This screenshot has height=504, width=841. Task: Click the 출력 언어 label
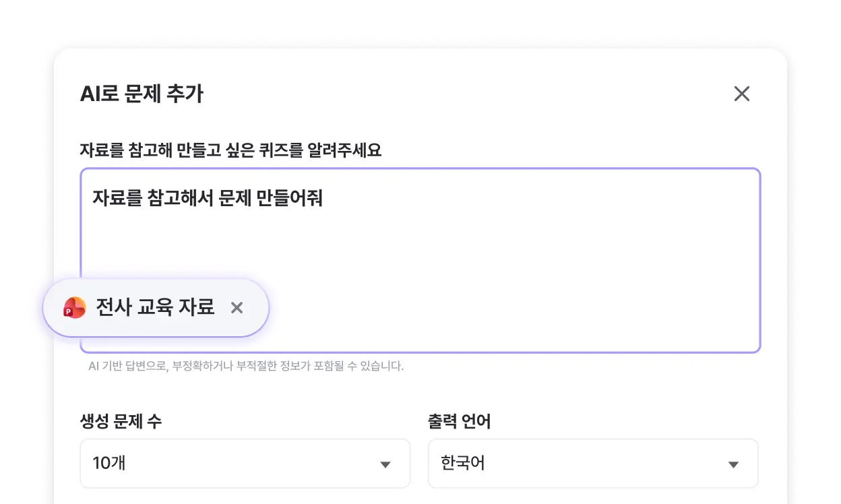(459, 422)
